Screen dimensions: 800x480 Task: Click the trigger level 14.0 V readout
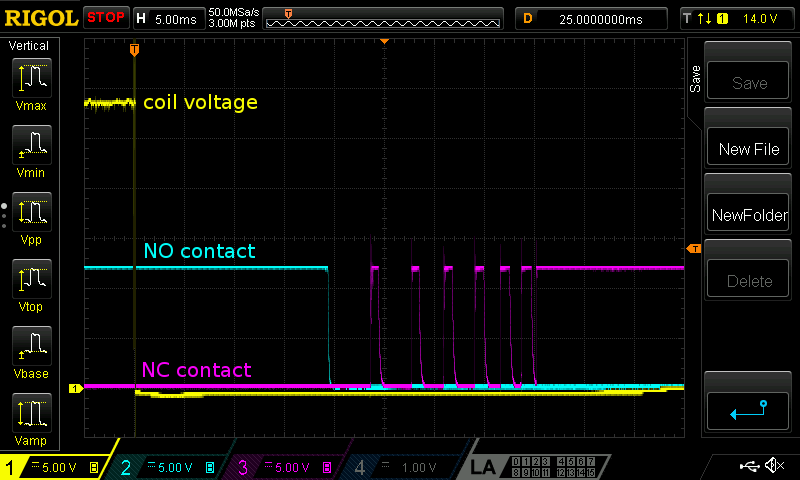(760, 19)
